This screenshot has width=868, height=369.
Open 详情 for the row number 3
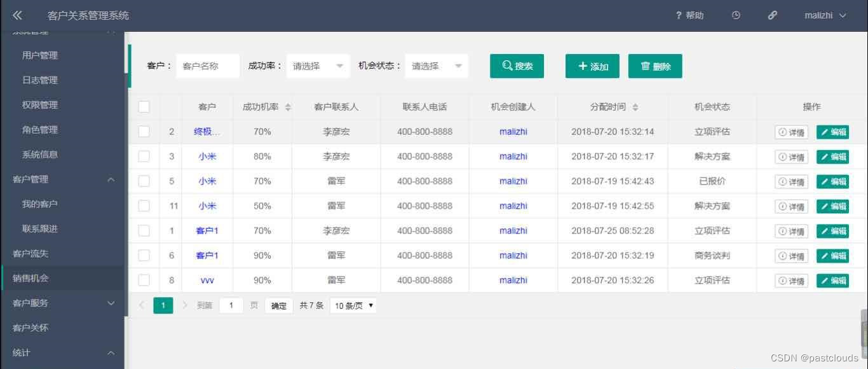[x=791, y=157]
